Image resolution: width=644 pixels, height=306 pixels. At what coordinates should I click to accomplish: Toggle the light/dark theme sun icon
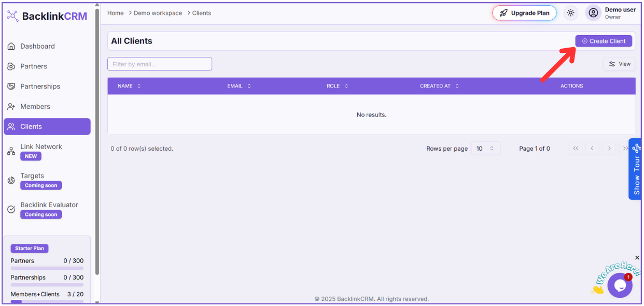(570, 13)
